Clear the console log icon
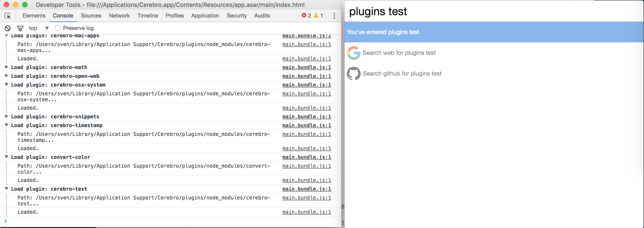This screenshot has height=228, width=644. [x=8, y=28]
